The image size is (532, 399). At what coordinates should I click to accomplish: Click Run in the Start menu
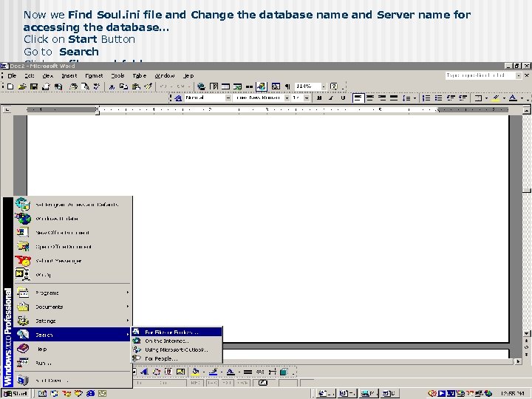[72, 363]
